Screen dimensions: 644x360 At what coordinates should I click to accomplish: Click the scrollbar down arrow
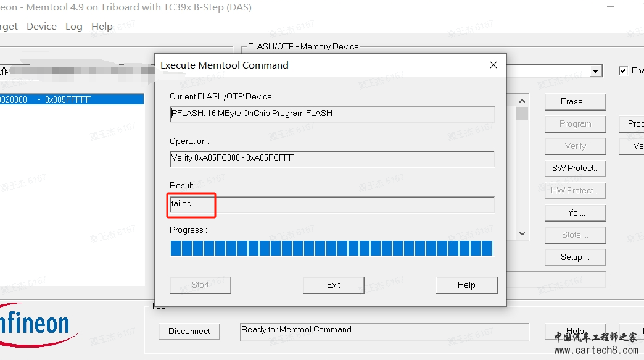click(x=522, y=233)
